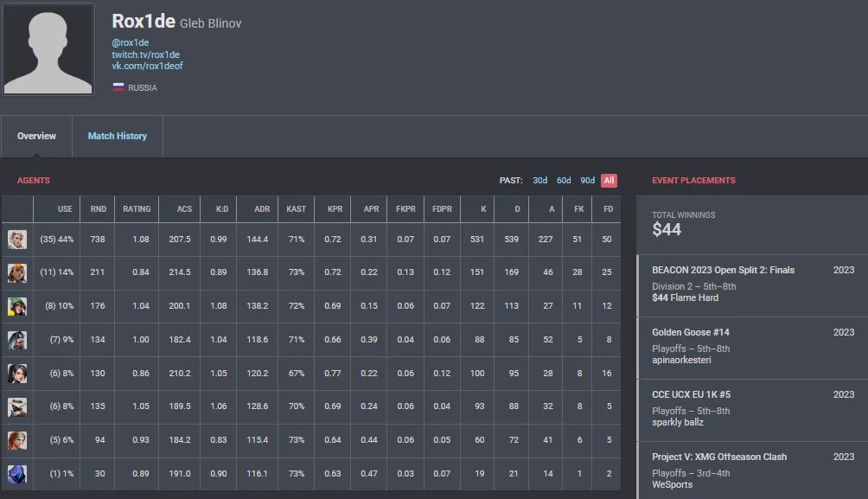Click the player avatar placeholder image
This screenshot has width=868, height=499.
(48, 49)
